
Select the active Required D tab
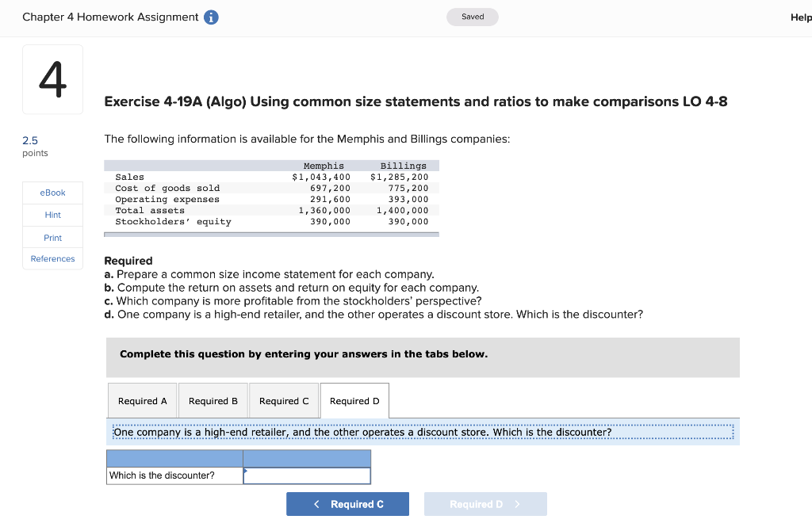click(x=354, y=399)
